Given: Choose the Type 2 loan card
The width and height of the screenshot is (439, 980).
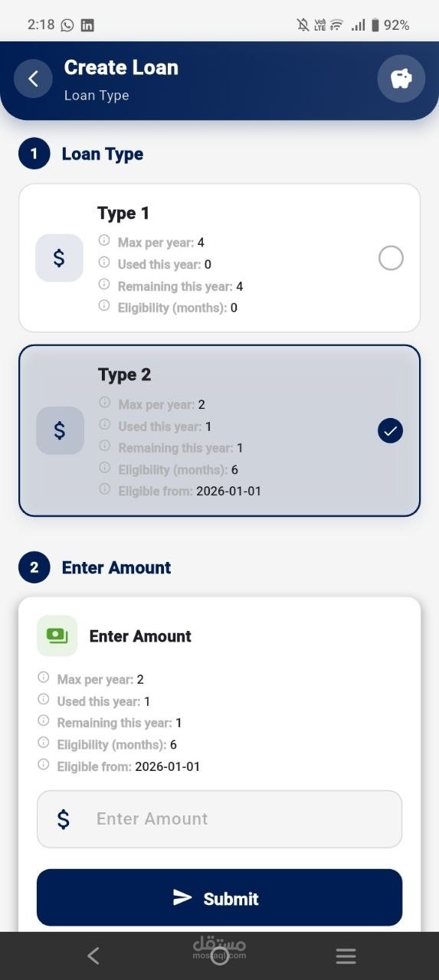Looking at the screenshot, I should point(220,431).
